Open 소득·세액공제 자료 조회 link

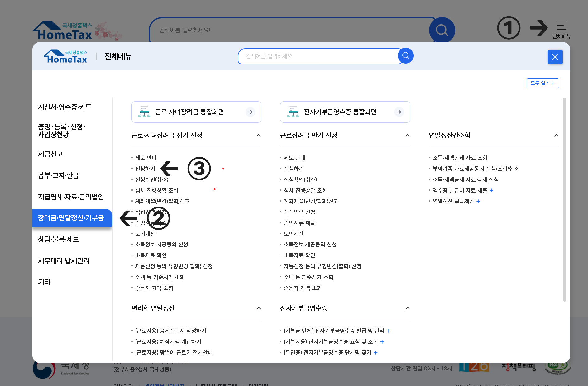[460, 158]
